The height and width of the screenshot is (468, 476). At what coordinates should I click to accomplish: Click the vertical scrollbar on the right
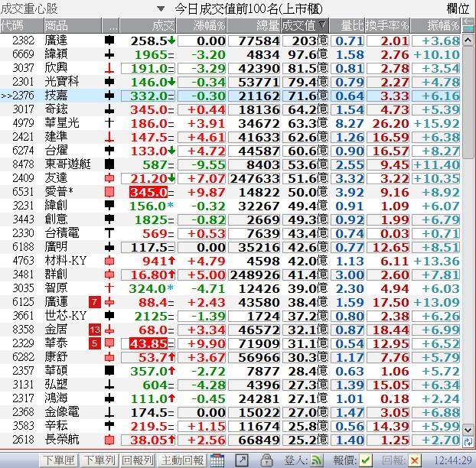468,229
